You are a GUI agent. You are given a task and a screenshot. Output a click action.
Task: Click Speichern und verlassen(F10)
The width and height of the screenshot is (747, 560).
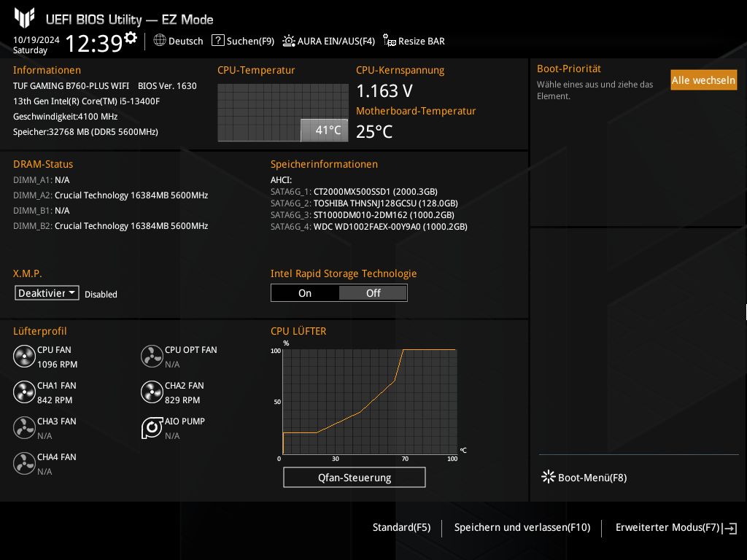[x=522, y=527]
